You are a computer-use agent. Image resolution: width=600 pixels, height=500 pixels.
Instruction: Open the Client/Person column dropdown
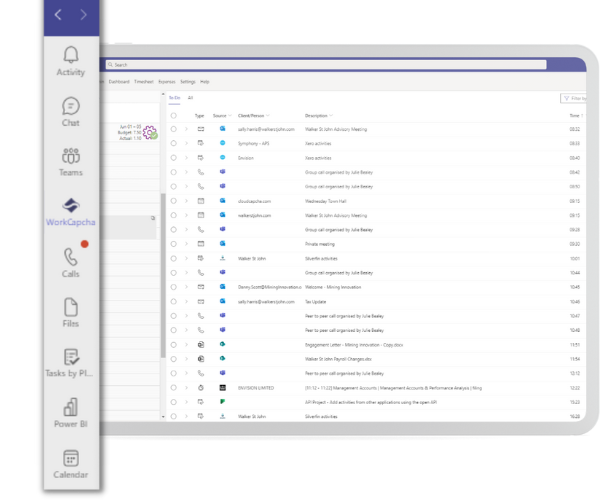(268, 115)
